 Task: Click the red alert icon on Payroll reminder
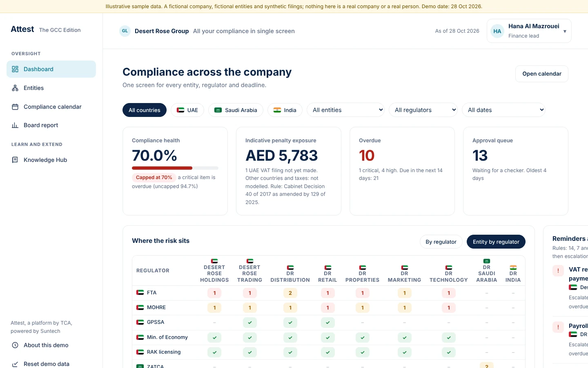558,327
